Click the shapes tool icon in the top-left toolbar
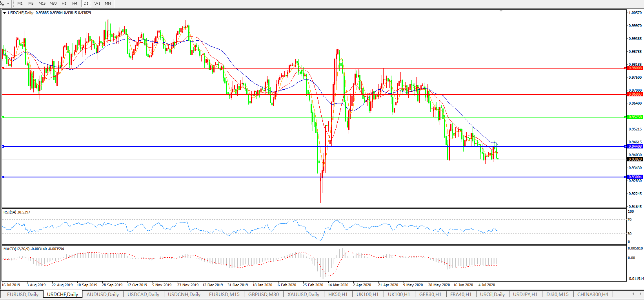This screenshot has height=300, width=644. point(2,3)
